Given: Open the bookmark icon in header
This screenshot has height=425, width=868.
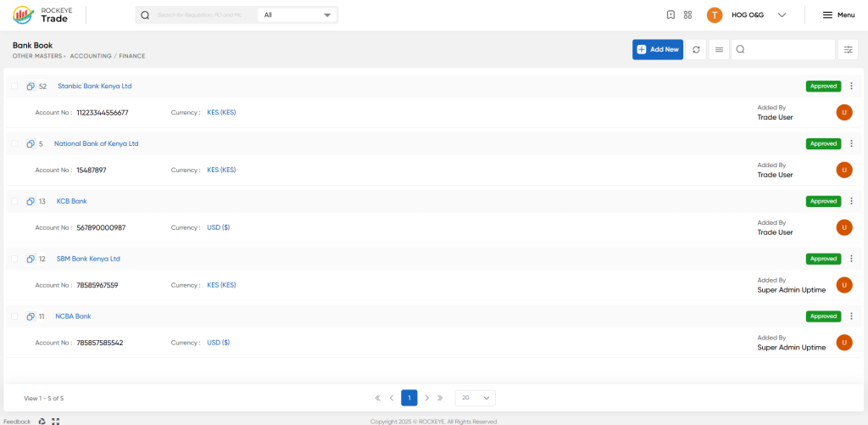Looking at the screenshot, I should (670, 15).
